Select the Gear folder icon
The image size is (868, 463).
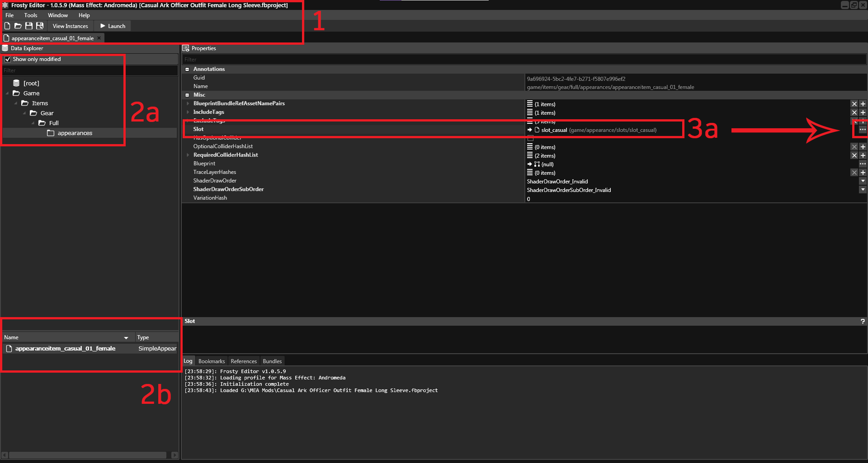(33, 113)
